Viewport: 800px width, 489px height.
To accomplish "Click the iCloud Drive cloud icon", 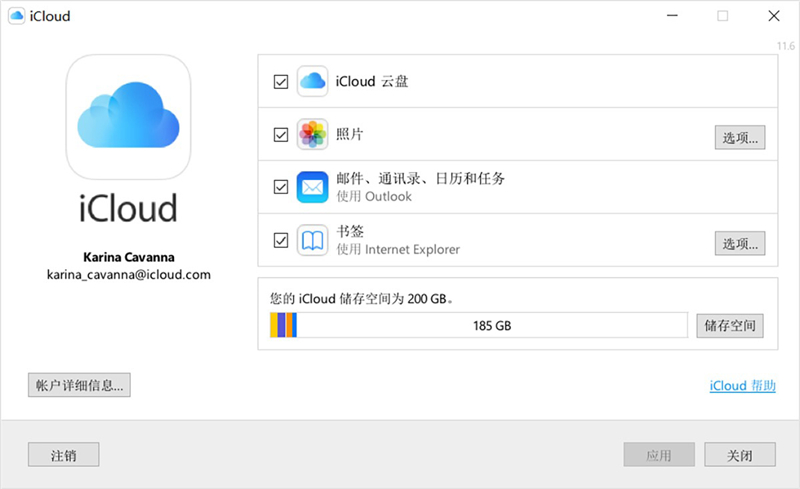I will pyautogui.click(x=313, y=82).
